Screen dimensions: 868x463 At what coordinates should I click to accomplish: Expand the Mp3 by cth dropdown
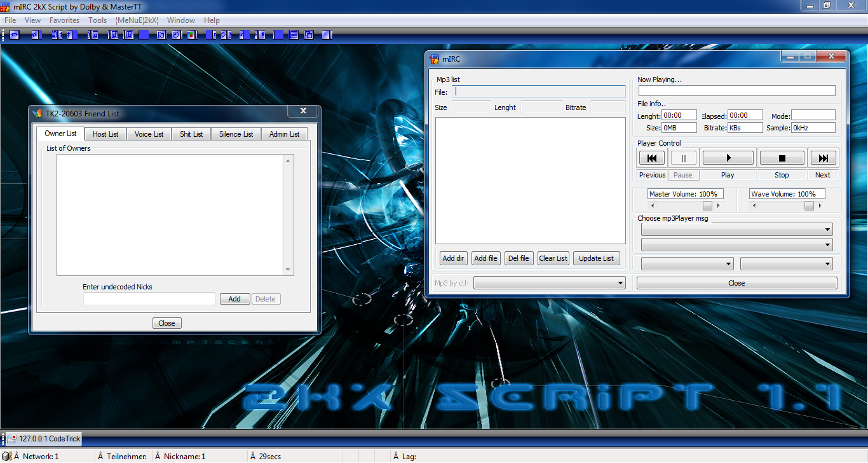click(550, 283)
